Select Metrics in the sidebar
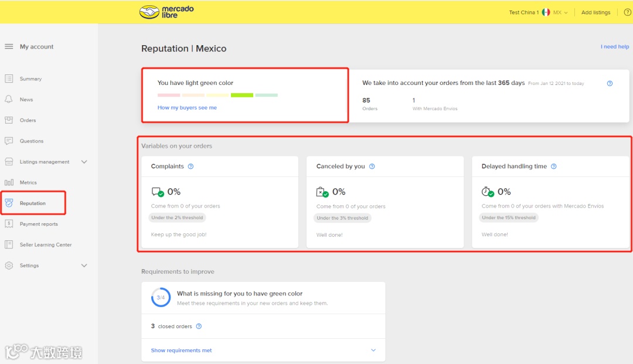Viewport: 633px width, 364px height. click(x=28, y=182)
